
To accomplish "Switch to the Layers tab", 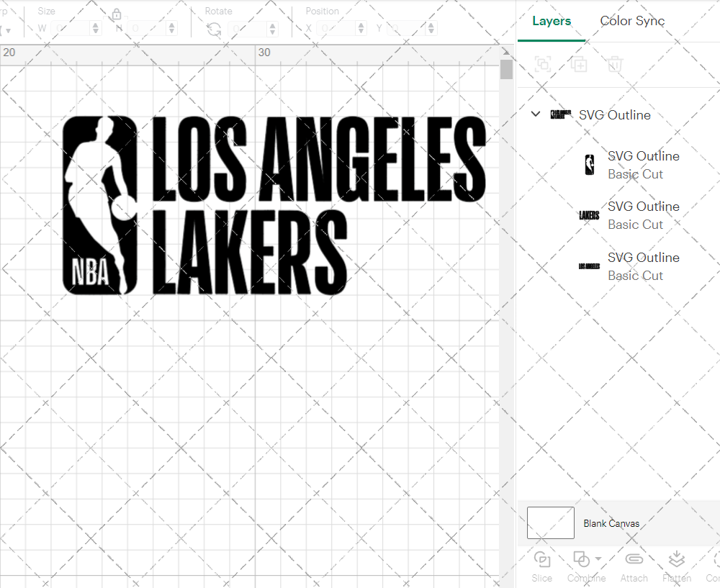I will [551, 21].
